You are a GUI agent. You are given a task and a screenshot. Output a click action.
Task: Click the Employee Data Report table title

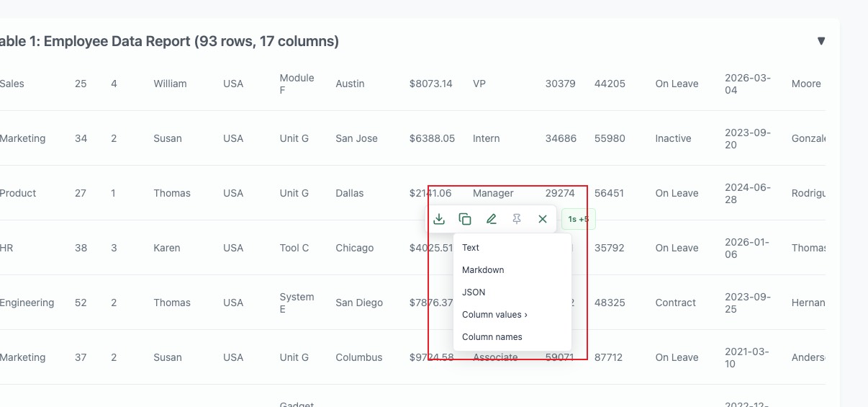pos(169,41)
